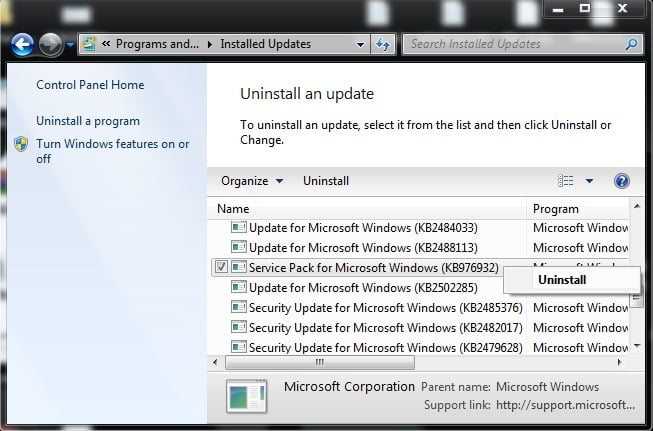
Task: Refresh the Installed Updates list
Action: tap(383, 44)
